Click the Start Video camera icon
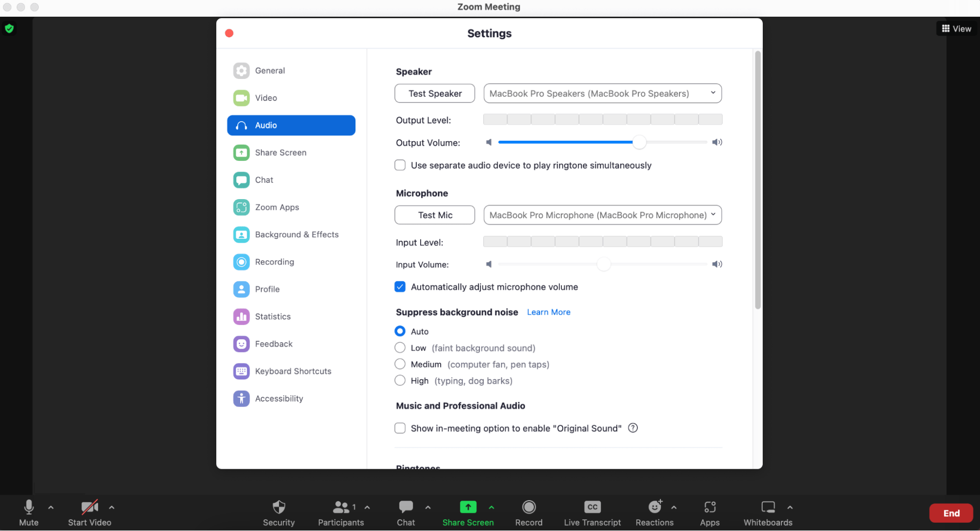The height and width of the screenshot is (531, 980). [89, 507]
